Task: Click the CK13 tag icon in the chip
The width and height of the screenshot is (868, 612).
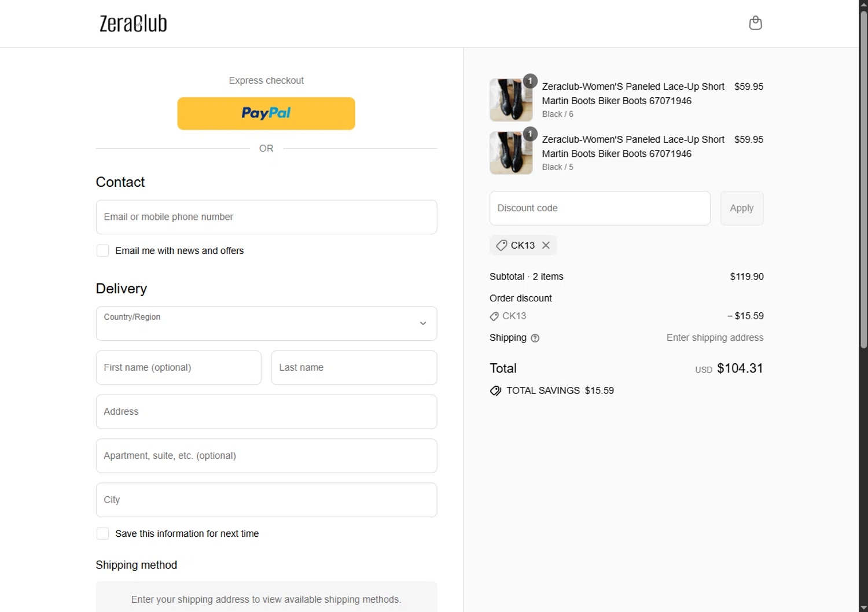Action: [502, 245]
